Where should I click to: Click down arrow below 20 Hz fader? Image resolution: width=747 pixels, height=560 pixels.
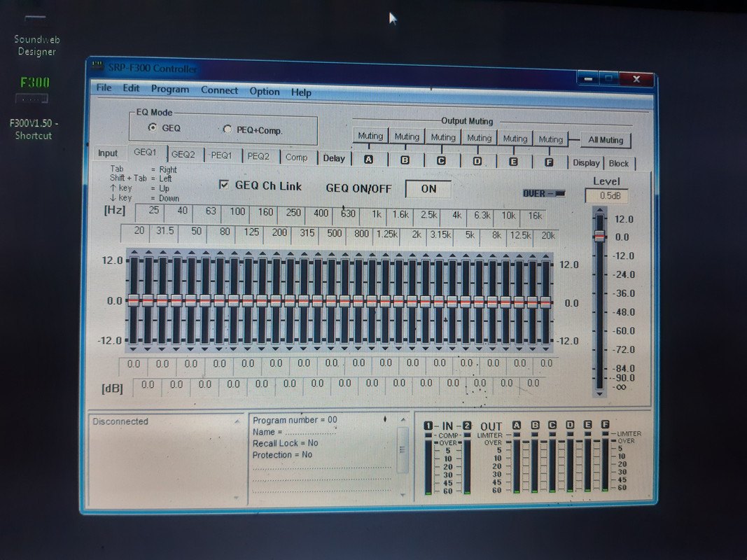pos(134,349)
